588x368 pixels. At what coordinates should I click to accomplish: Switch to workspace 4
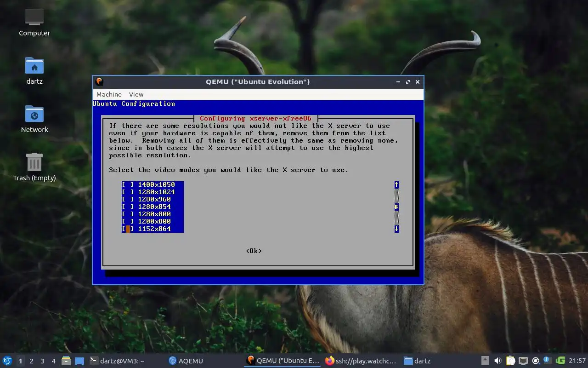(53, 361)
